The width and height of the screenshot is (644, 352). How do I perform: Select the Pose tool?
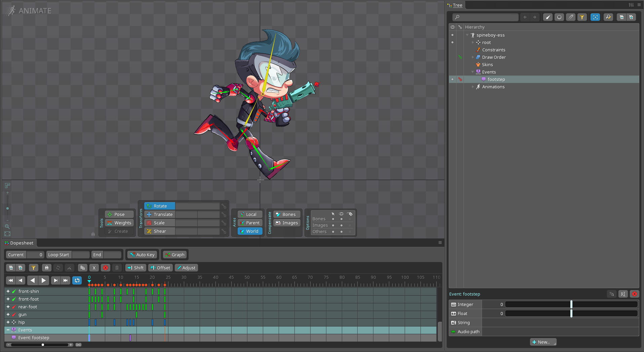tap(119, 214)
